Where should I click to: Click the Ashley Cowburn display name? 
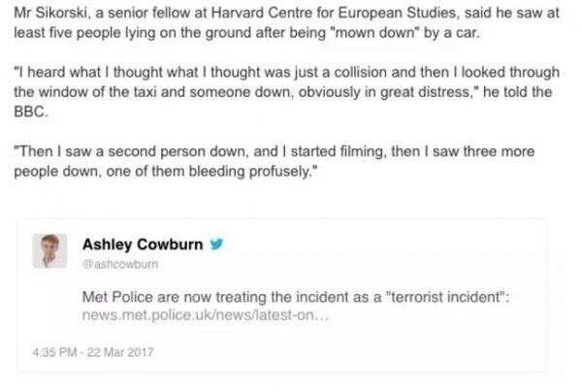click(x=143, y=245)
